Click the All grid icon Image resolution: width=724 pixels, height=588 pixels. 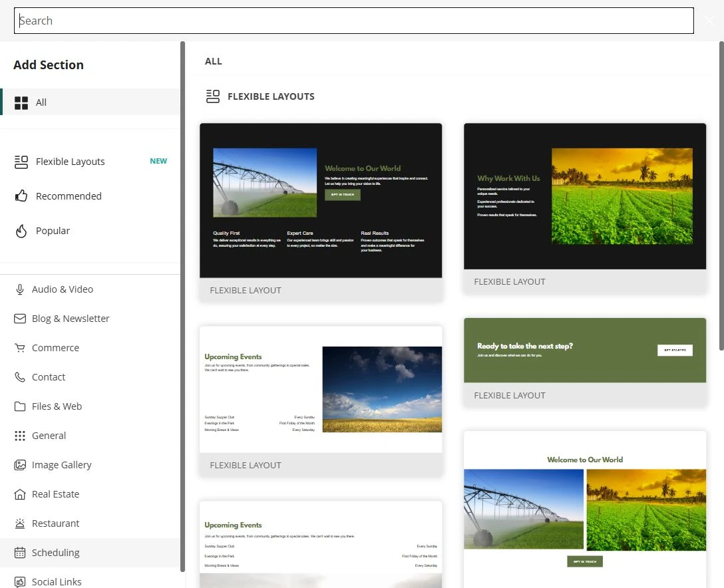pos(21,103)
